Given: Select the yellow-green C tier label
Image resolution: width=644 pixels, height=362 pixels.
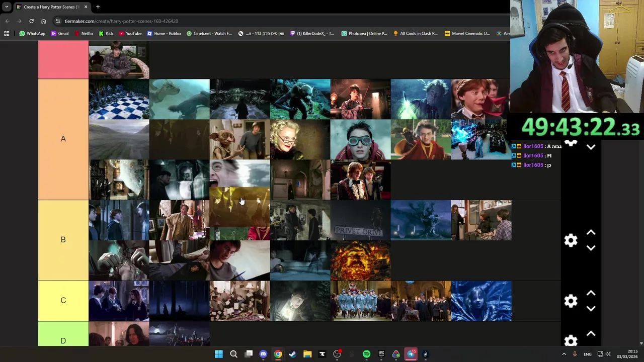Looking at the screenshot, I should [63, 301].
